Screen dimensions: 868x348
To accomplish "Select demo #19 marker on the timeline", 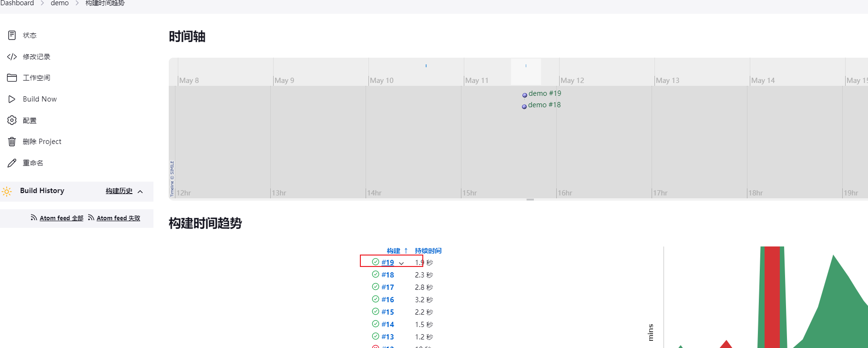I will pos(525,95).
